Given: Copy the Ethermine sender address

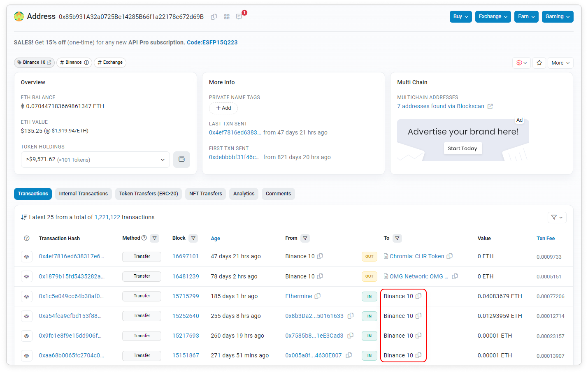Looking at the screenshot, I should [x=318, y=296].
